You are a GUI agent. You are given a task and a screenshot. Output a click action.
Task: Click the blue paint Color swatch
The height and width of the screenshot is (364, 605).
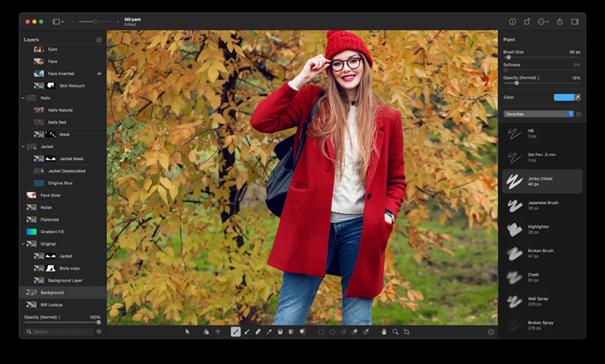pos(563,97)
